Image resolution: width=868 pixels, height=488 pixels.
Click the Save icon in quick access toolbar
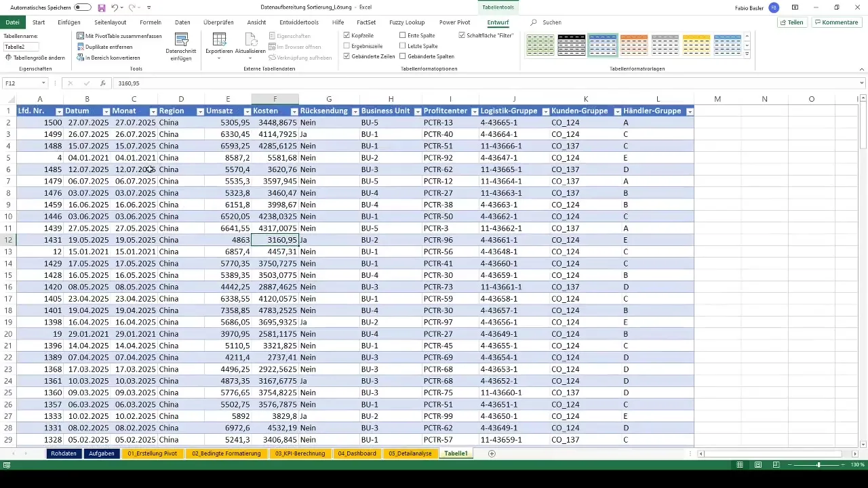point(102,7)
